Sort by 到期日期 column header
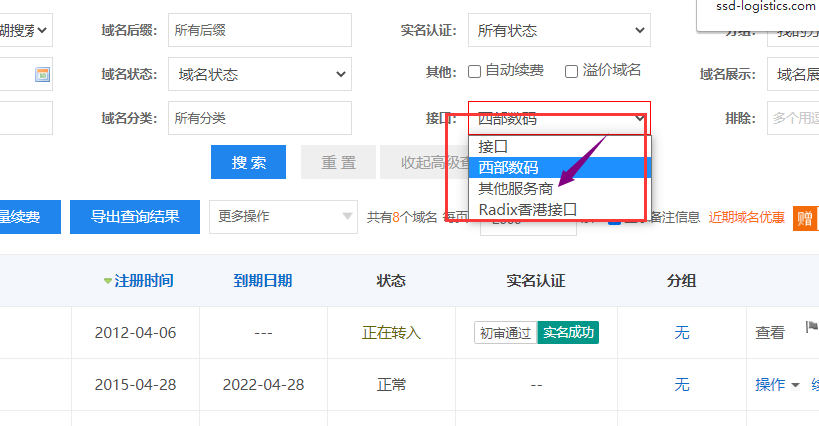The image size is (819, 426). 263,281
